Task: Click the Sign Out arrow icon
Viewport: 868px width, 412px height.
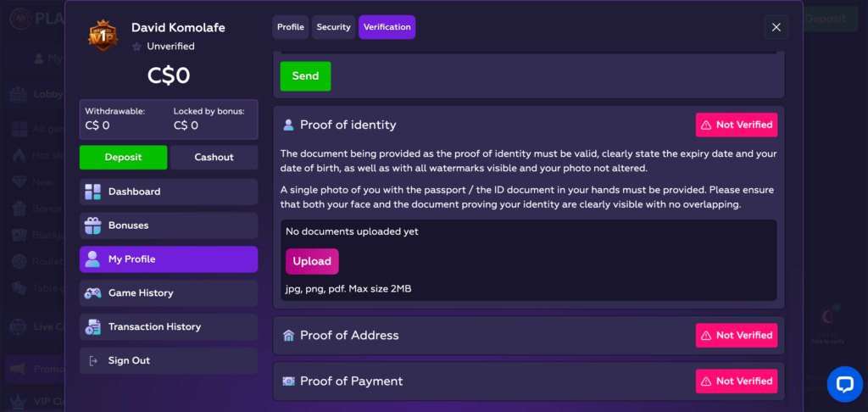Action: pyautogui.click(x=92, y=360)
